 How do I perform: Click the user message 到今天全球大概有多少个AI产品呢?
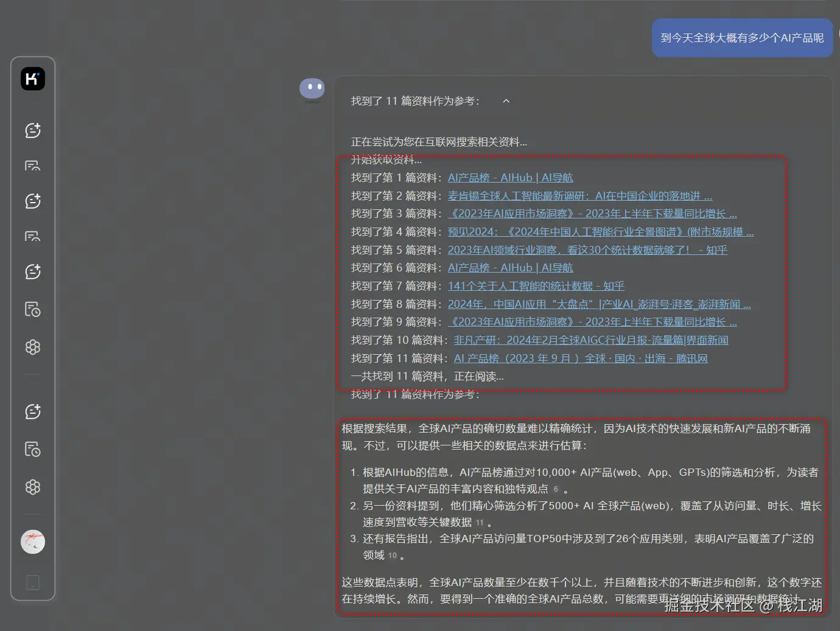tap(742, 38)
